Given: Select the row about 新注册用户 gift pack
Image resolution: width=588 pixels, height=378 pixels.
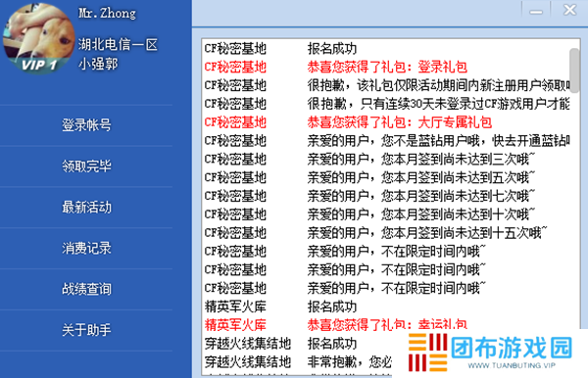Looking at the screenshot, I should coord(386,86).
